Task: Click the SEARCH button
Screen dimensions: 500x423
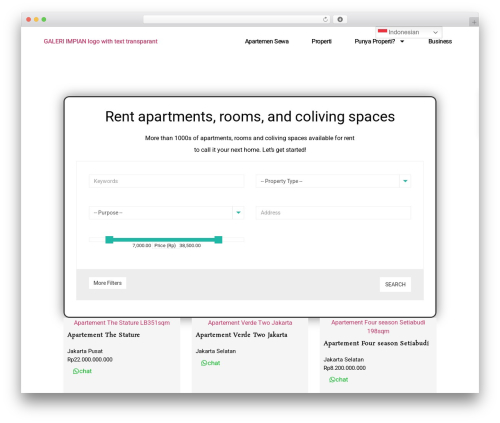Action: pyautogui.click(x=395, y=284)
